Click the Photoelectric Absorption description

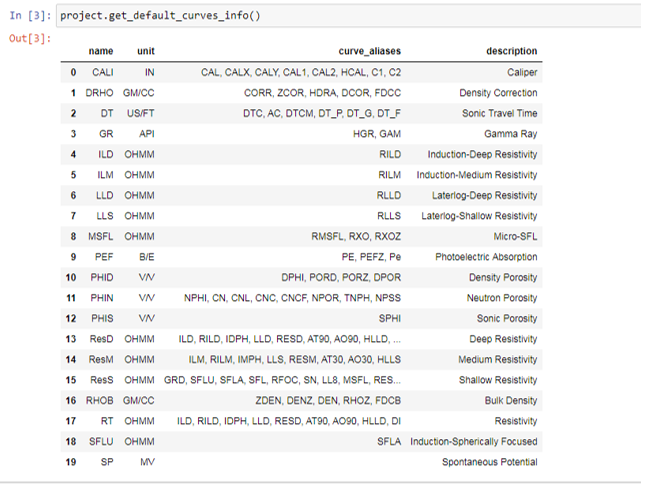coord(486,257)
